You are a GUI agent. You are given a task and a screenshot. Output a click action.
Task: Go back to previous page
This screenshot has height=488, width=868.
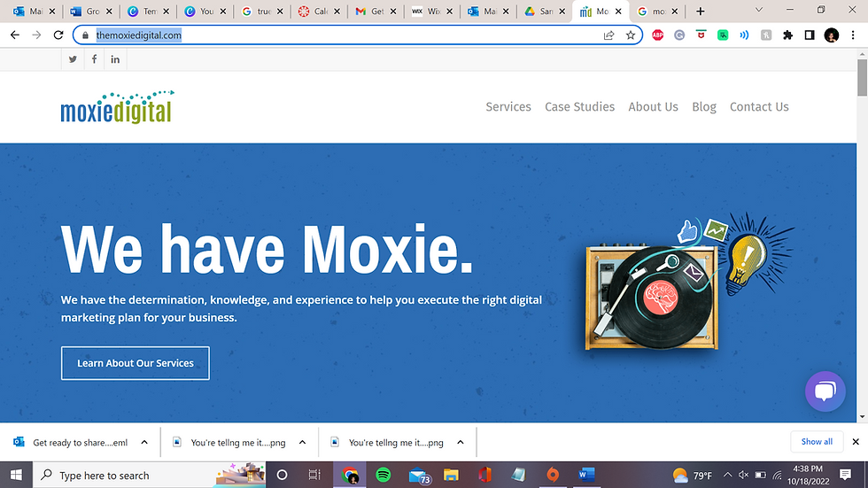point(15,35)
